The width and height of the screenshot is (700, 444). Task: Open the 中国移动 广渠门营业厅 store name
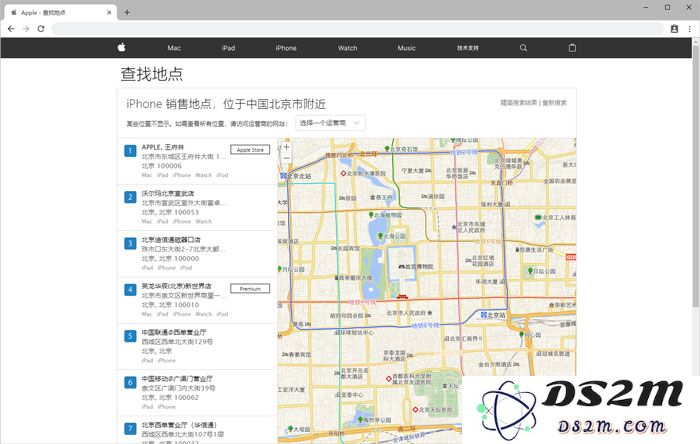[177, 378]
